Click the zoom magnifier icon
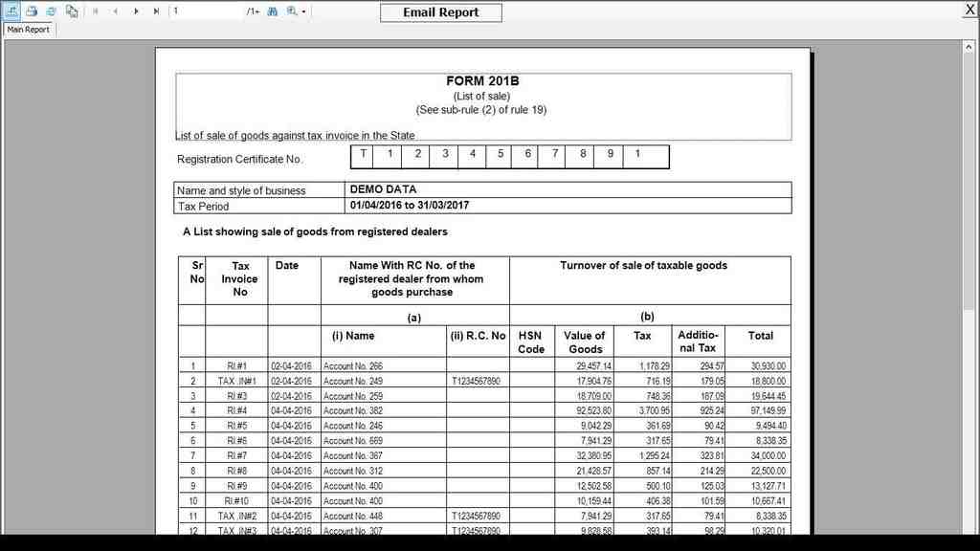 [x=291, y=11]
